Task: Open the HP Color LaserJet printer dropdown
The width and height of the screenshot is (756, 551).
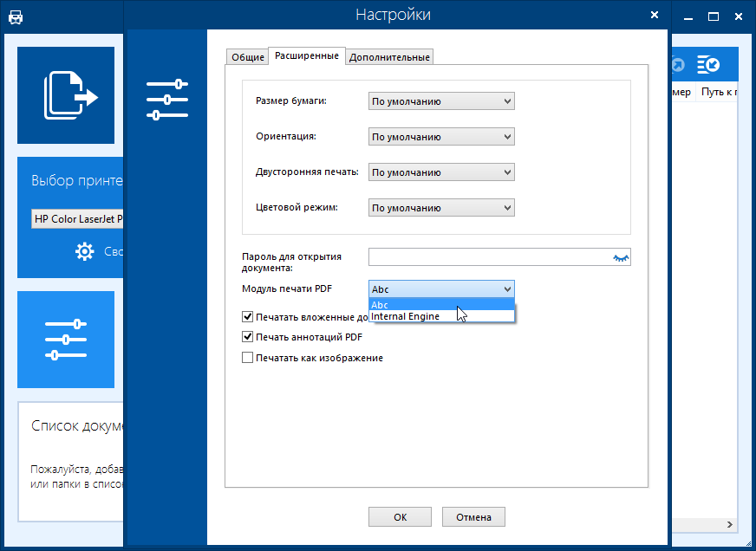Action: [x=77, y=218]
